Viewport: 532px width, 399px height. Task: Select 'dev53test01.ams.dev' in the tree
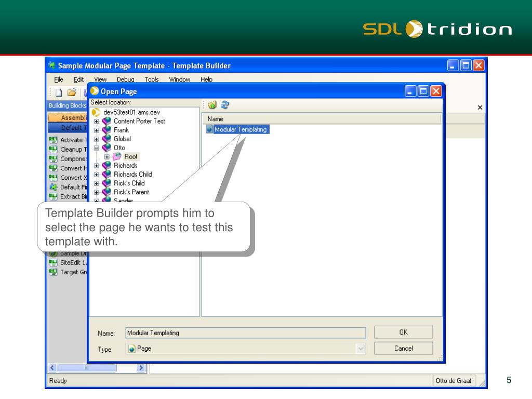tap(131, 112)
